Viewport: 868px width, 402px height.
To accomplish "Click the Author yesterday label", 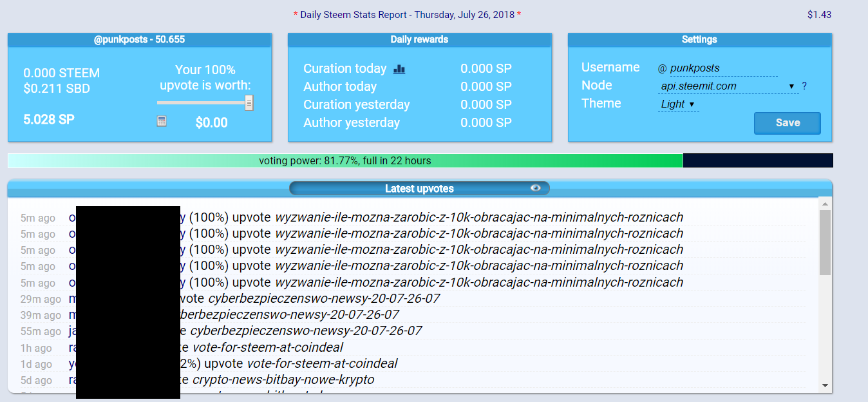I will [352, 122].
